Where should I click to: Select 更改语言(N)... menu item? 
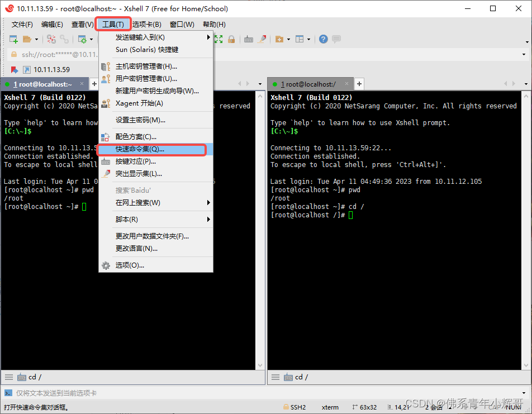pos(156,249)
